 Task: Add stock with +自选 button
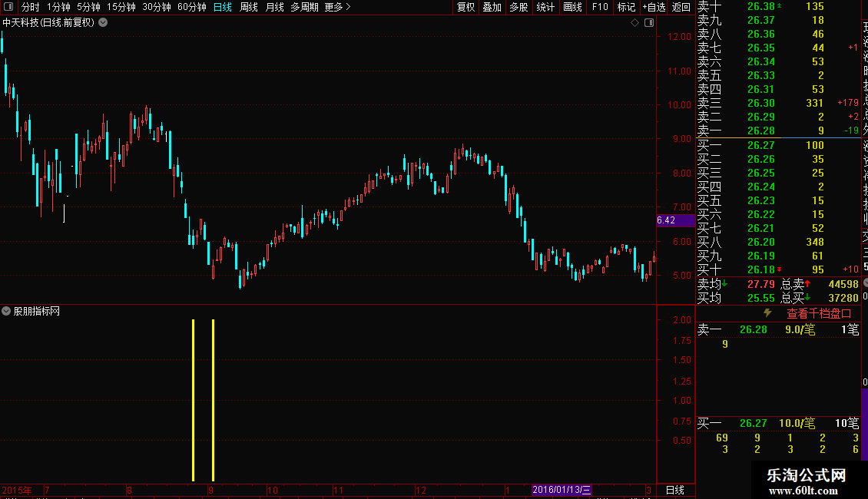pos(654,7)
